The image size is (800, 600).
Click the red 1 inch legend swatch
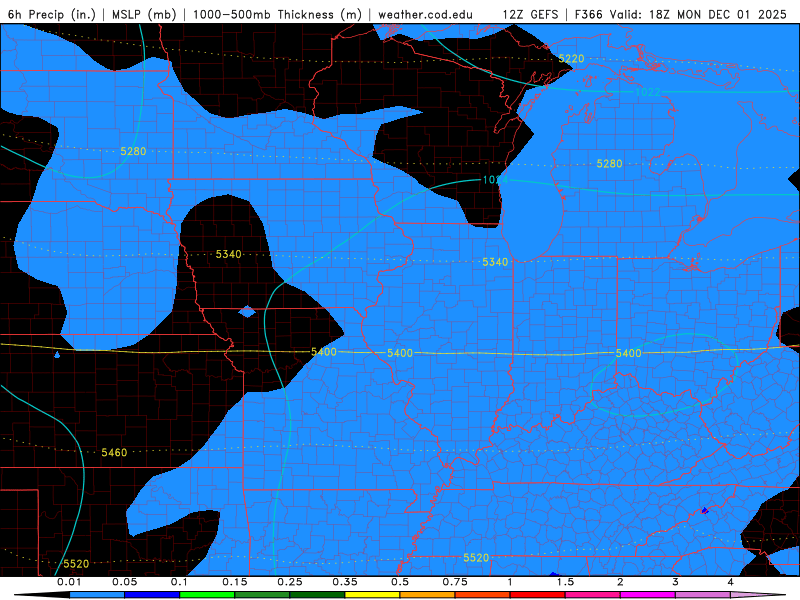(538, 595)
